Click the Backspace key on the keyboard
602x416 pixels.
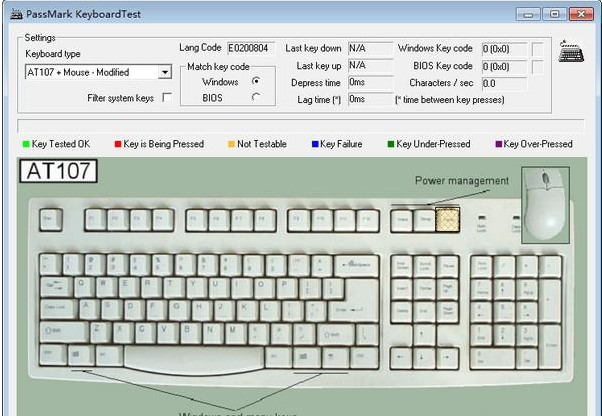[x=357, y=265]
